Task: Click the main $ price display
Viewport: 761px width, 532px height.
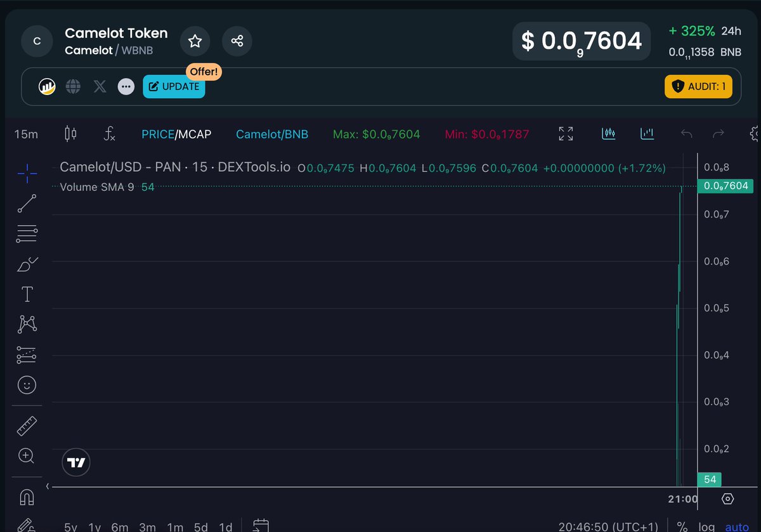Action: (582, 41)
